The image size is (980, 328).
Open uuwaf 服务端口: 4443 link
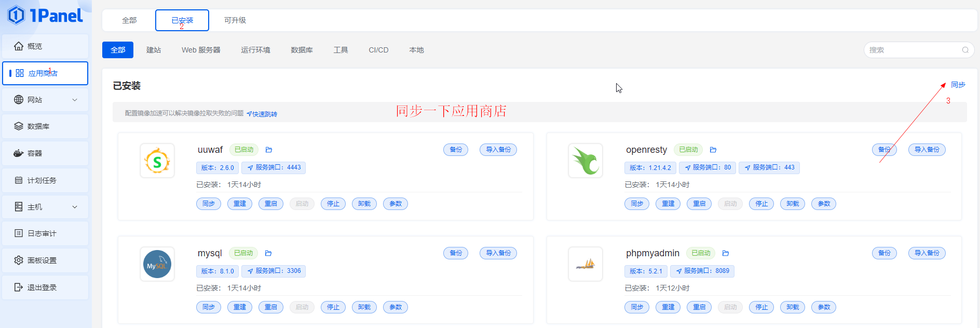[x=274, y=167]
